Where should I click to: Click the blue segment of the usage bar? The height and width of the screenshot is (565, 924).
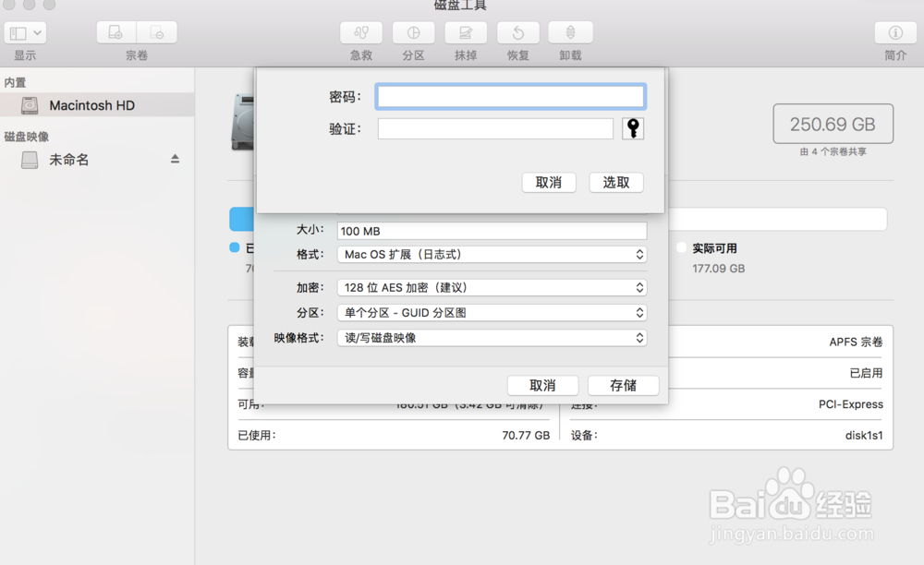(x=241, y=219)
